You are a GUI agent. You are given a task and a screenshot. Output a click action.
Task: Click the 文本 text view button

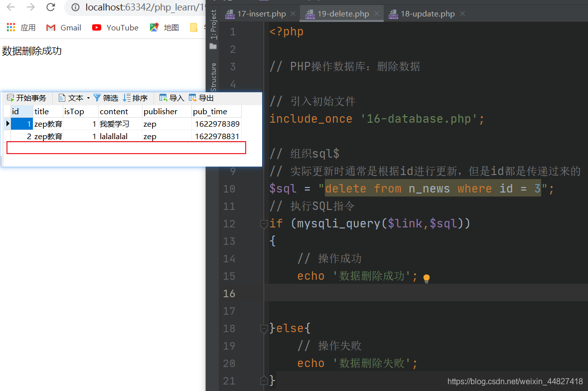pyautogui.click(x=70, y=98)
